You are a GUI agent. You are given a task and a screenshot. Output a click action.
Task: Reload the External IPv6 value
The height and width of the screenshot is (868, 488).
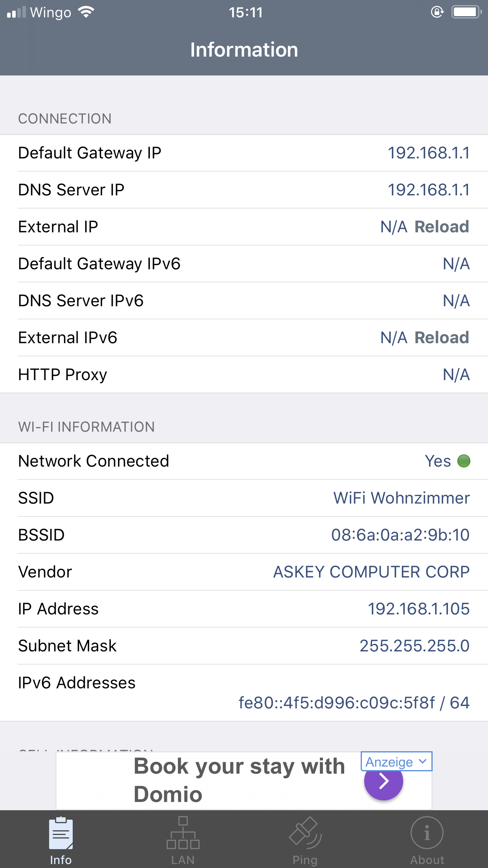click(x=442, y=338)
